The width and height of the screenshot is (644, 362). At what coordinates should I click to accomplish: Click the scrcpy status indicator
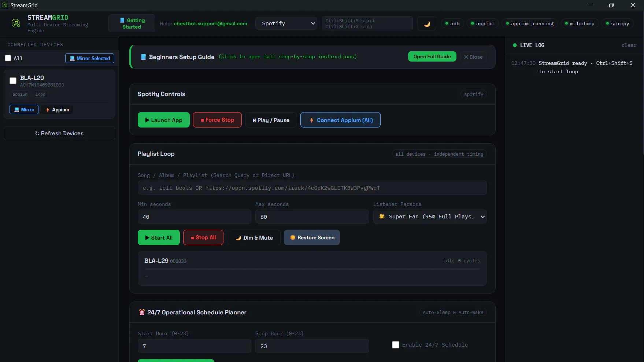click(x=618, y=23)
